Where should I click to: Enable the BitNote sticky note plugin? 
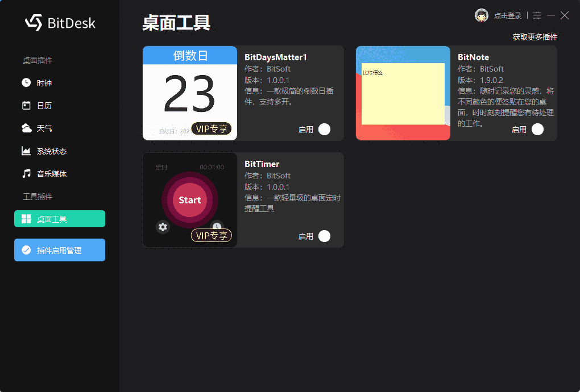click(x=537, y=129)
